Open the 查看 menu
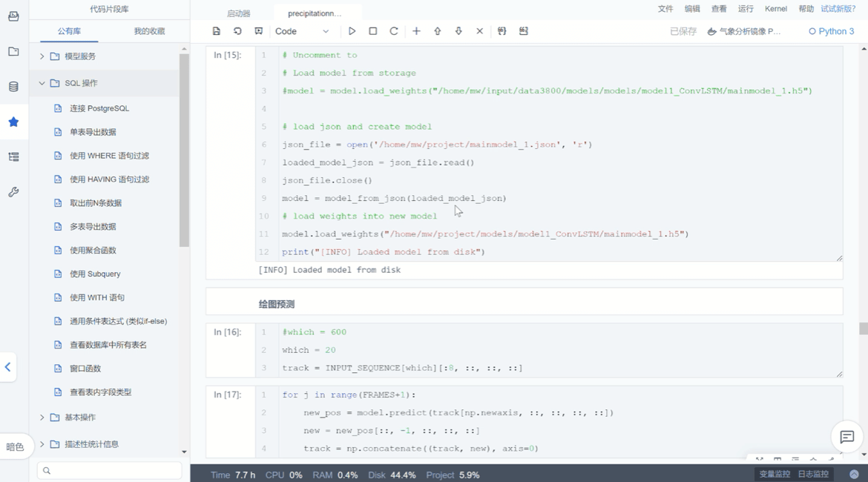Image resolution: width=868 pixels, height=482 pixels. click(x=719, y=9)
